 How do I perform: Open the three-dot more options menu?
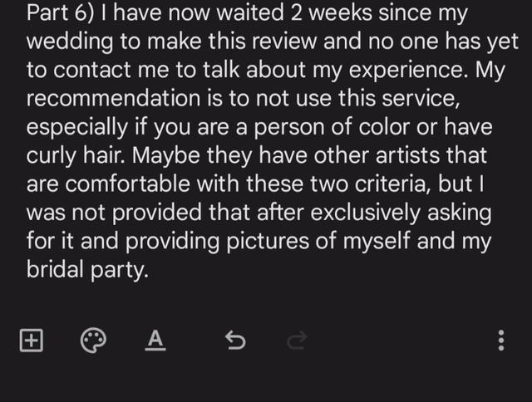[x=501, y=341]
